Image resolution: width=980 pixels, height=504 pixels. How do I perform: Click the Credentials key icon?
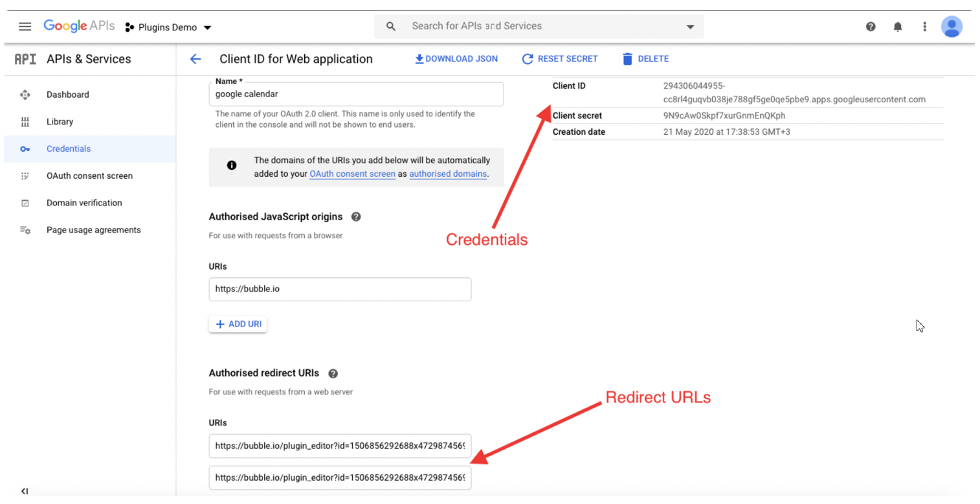[25, 149]
